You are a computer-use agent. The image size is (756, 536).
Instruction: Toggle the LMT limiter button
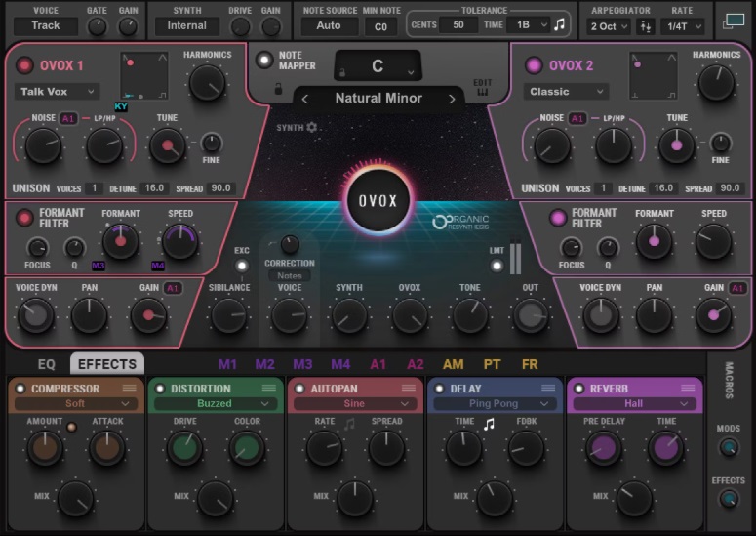tap(497, 266)
